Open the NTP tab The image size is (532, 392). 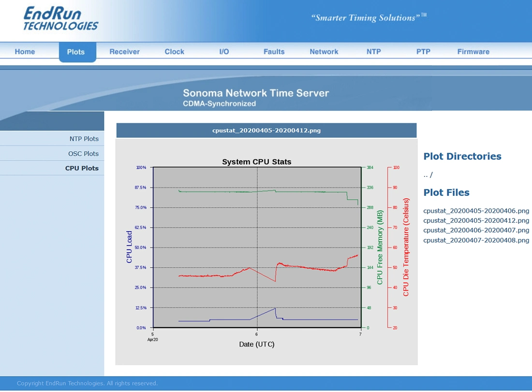pyautogui.click(x=373, y=52)
